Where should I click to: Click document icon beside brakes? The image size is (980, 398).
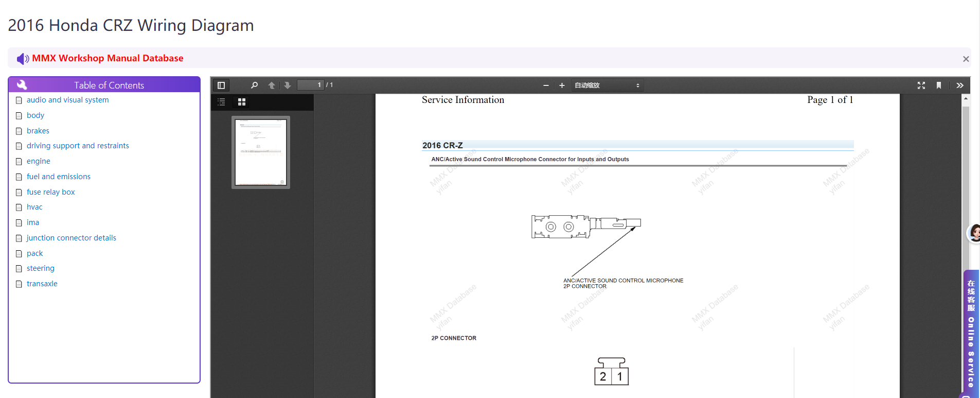[19, 131]
